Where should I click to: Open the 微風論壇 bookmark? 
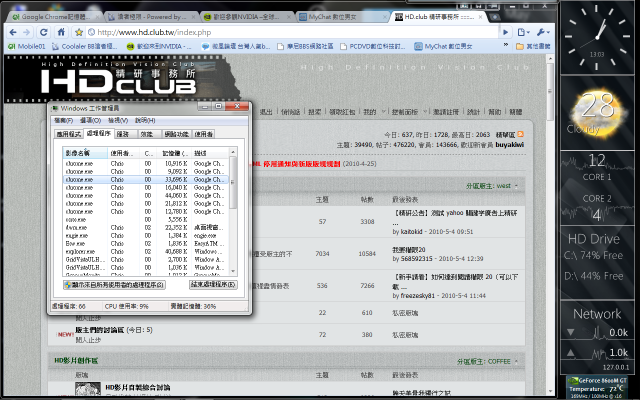(x=236, y=47)
